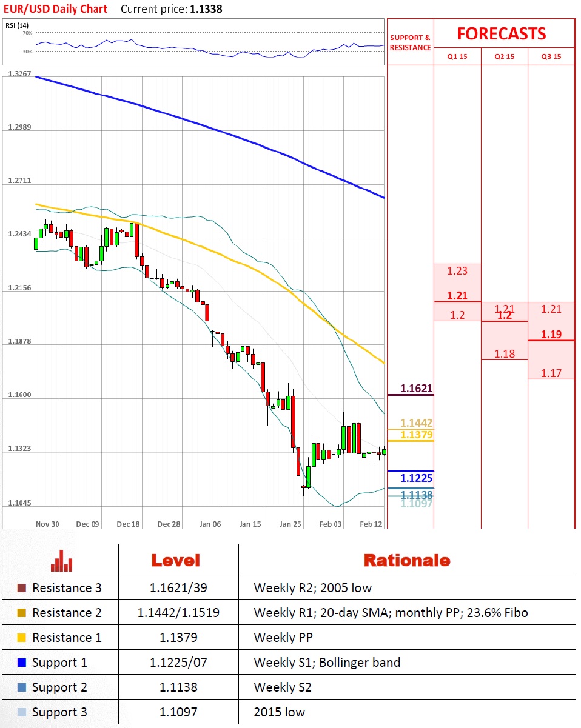Click the 'Nov 30' date axis label
Viewport: 581px width, 728px height.
(x=48, y=524)
